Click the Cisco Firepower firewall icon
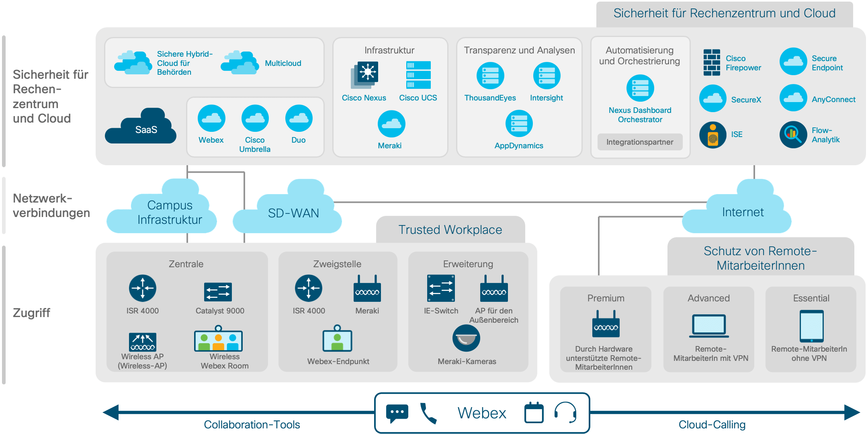This screenshot has height=434, width=868. pyautogui.click(x=712, y=62)
